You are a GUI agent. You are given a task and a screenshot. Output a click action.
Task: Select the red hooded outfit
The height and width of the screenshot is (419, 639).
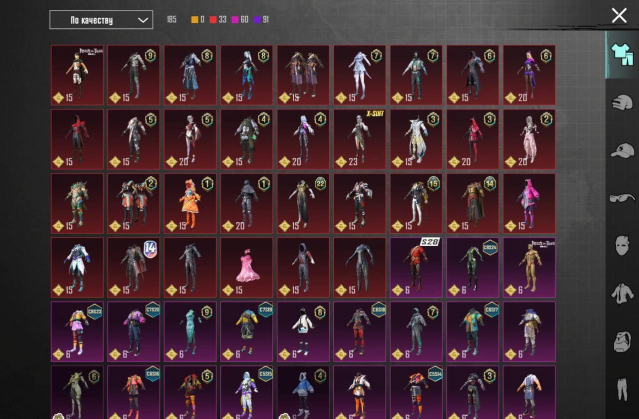pyautogui.click(x=77, y=138)
